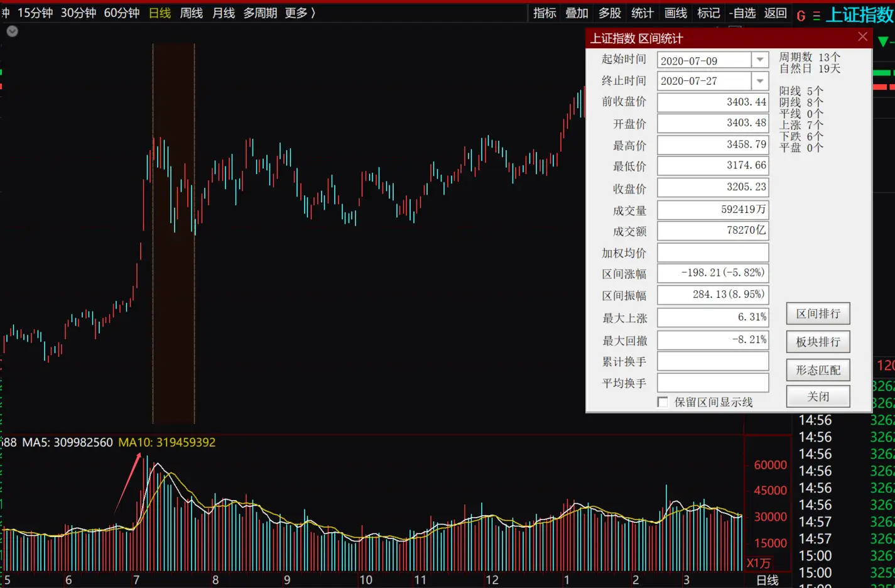
Task: Click the green down-triangle icon
Action: tap(884, 41)
